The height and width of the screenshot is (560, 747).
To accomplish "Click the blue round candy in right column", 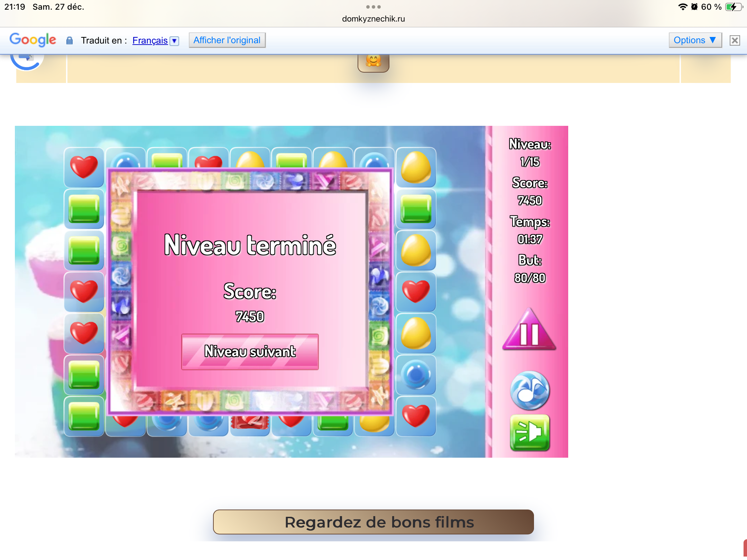I will pyautogui.click(x=416, y=374).
